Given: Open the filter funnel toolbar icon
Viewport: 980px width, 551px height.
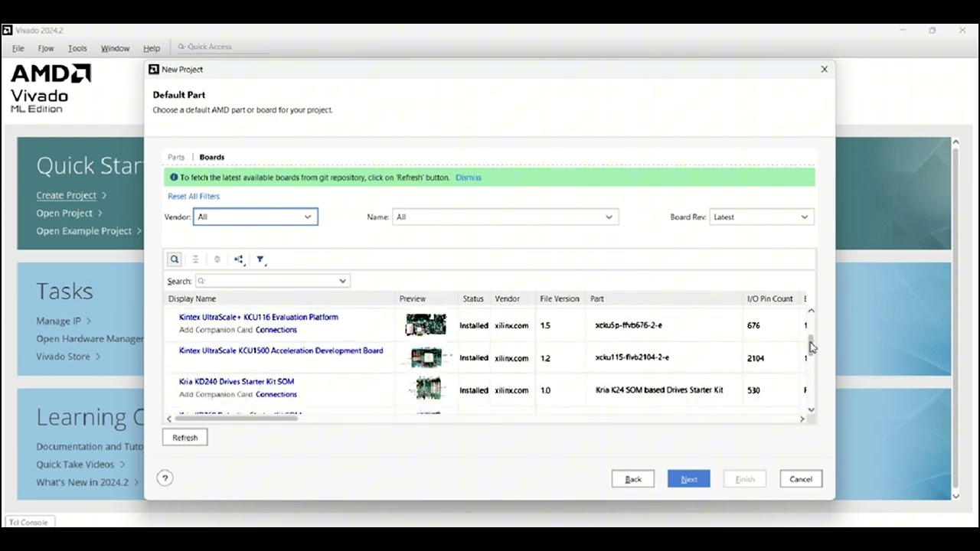Looking at the screenshot, I should tap(260, 259).
